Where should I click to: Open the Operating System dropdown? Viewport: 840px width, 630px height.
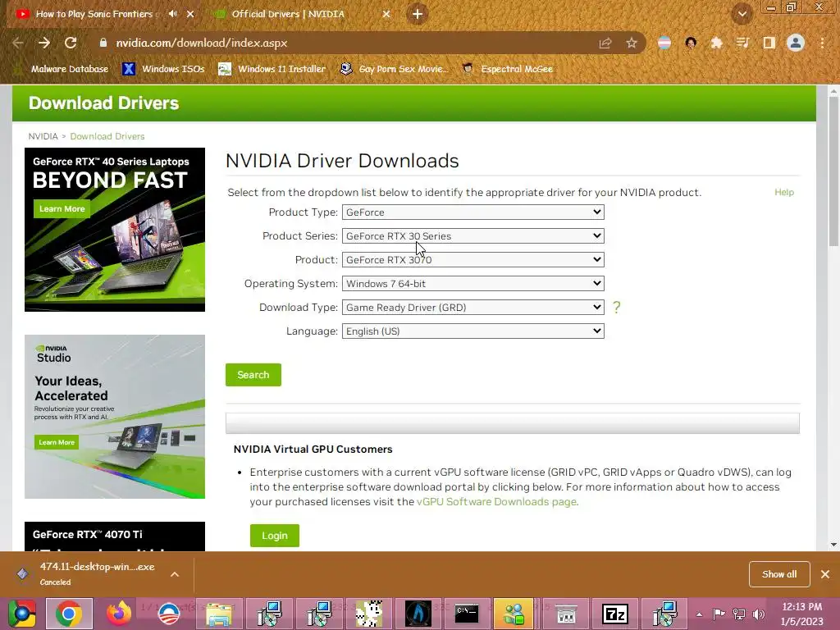pyautogui.click(x=473, y=283)
